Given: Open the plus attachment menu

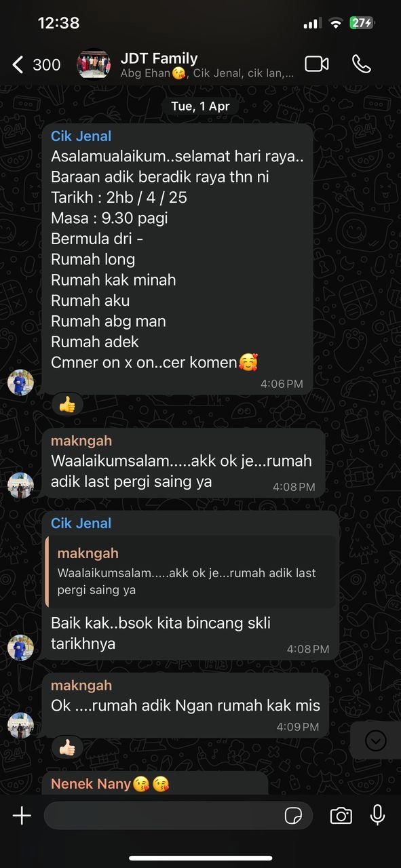Looking at the screenshot, I should 22,816.
